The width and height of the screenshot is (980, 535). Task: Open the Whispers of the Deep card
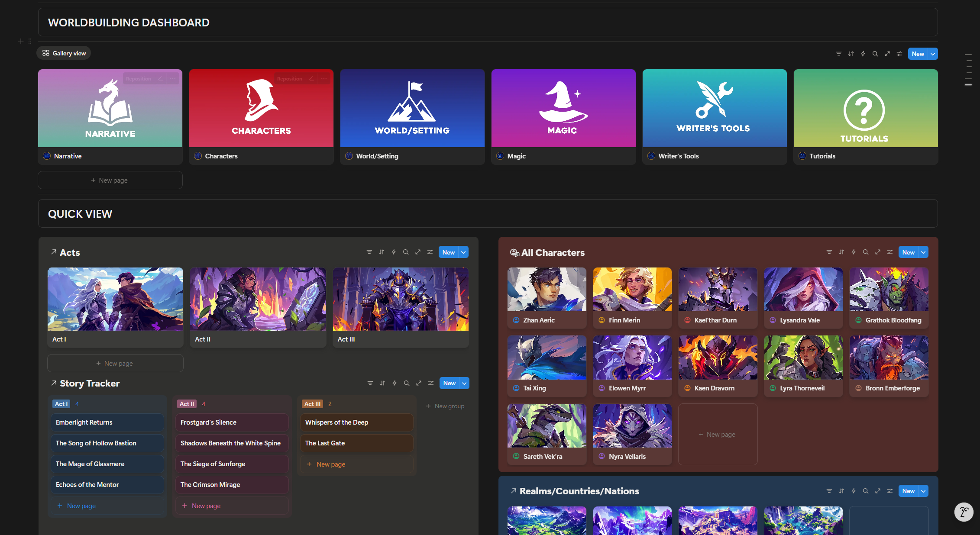[356, 422]
